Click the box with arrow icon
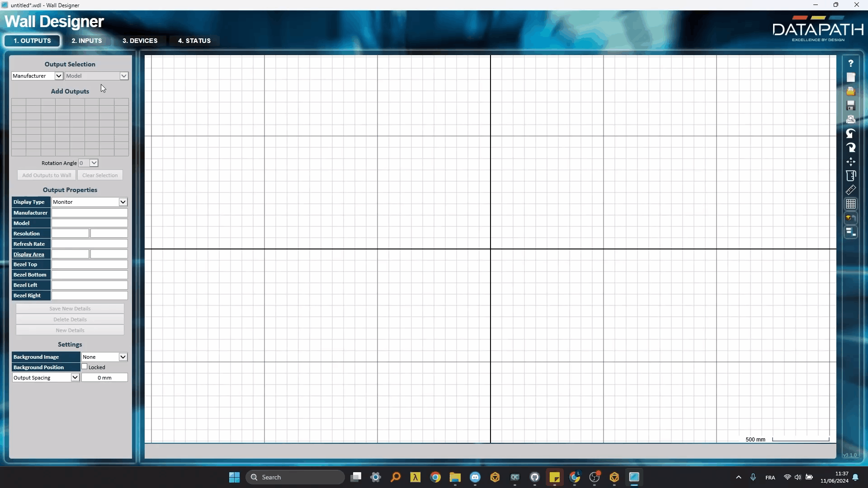868x488 pixels. pos(850,218)
